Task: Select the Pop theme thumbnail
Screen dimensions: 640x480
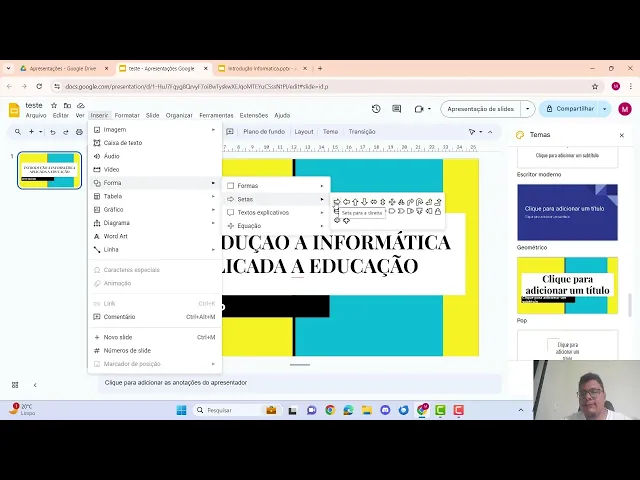Action: 567,285
